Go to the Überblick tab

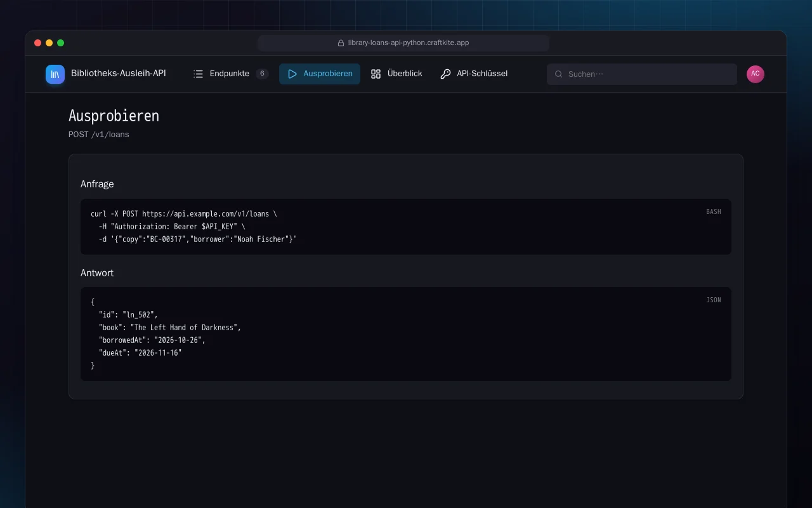[396, 74]
